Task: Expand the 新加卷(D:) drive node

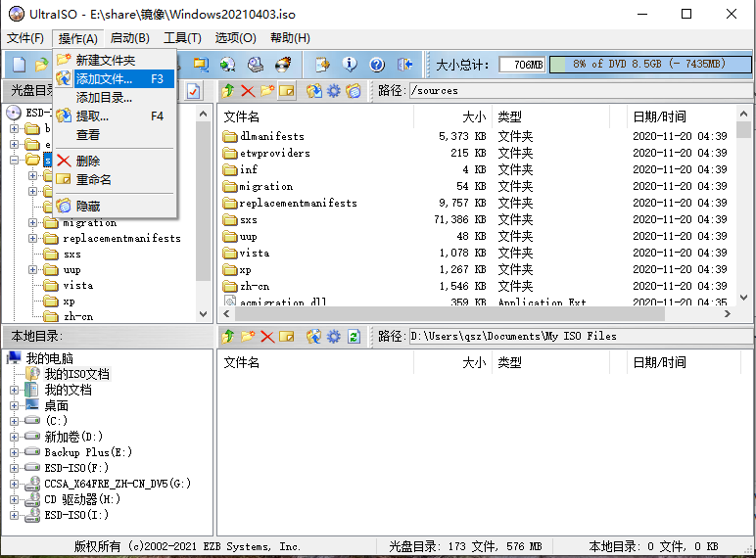Action: pos(14,437)
